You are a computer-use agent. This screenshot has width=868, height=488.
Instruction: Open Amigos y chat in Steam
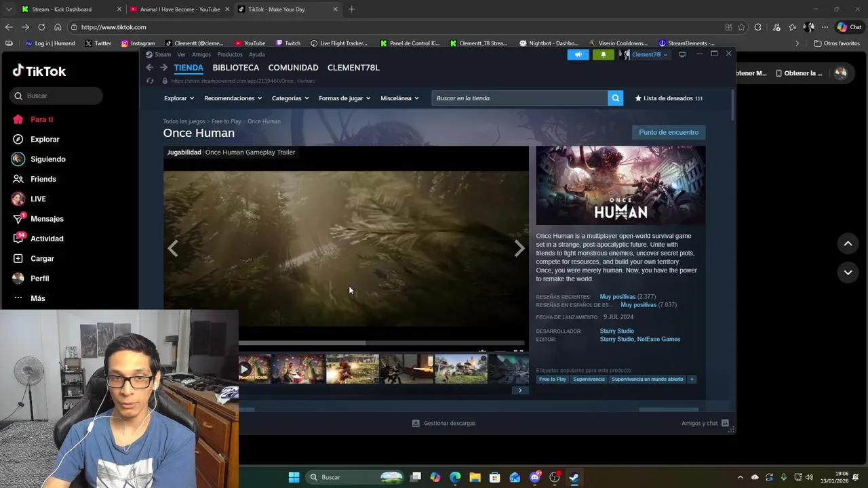[x=705, y=423]
